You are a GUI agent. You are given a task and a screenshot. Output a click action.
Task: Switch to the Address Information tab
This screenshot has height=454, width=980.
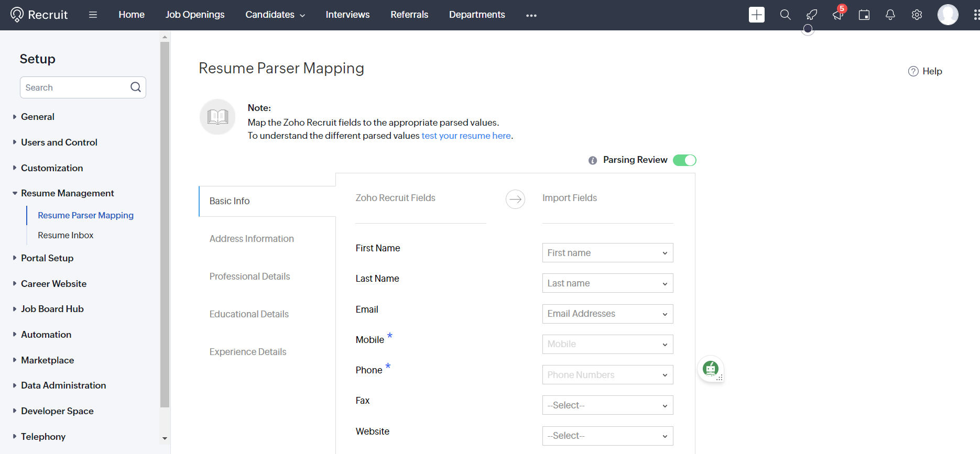252,239
